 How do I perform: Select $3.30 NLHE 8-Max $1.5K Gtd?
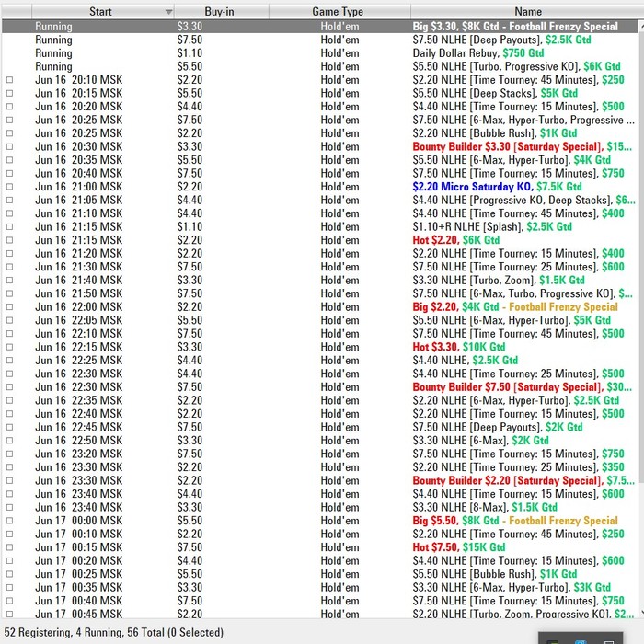320,507
